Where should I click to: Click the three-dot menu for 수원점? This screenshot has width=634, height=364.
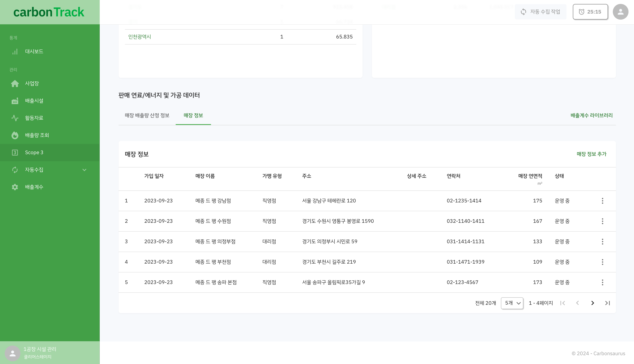(x=603, y=221)
